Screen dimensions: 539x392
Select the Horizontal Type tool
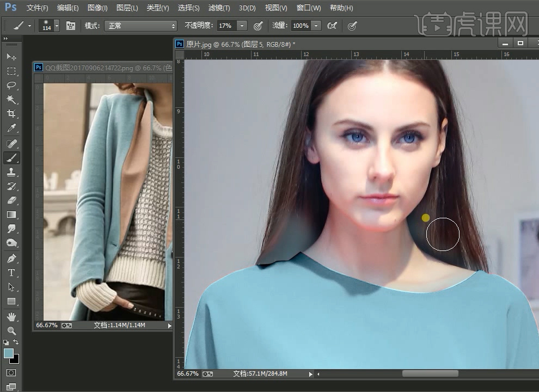click(11, 272)
